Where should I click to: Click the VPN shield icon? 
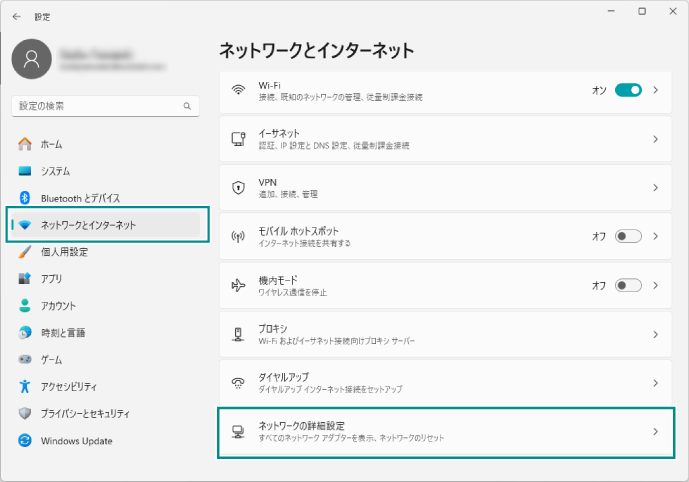[238, 188]
